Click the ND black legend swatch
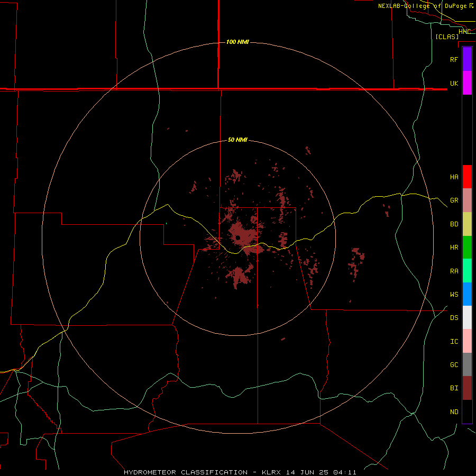This screenshot has height=476, width=476. pyautogui.click(x=467, y=411)
